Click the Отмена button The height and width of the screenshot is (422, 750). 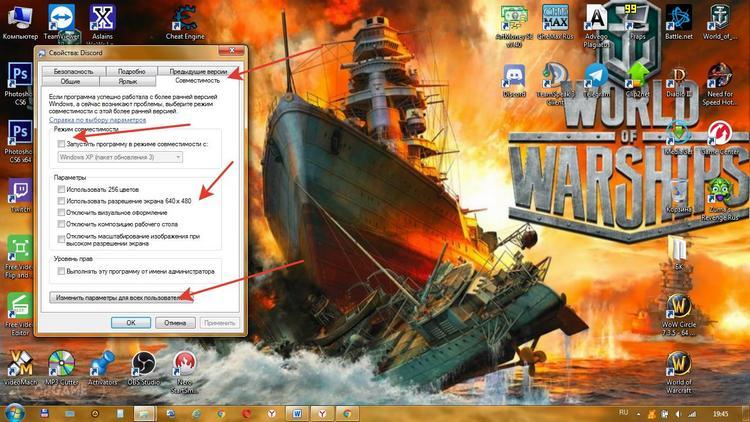tap(175, 323)
